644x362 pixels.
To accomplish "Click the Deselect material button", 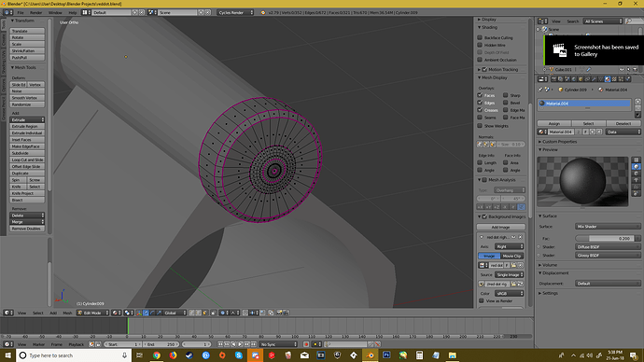I will (x=623, y=123).
